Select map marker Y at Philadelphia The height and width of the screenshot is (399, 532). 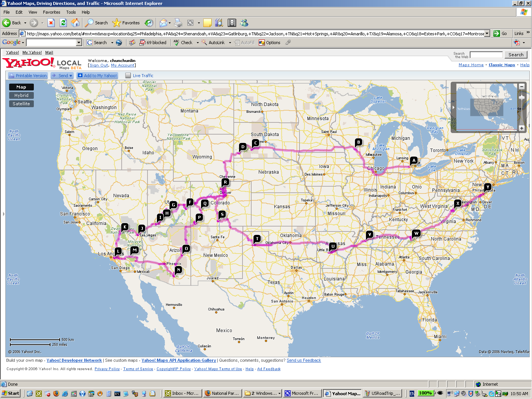click(x=488, y=187)
